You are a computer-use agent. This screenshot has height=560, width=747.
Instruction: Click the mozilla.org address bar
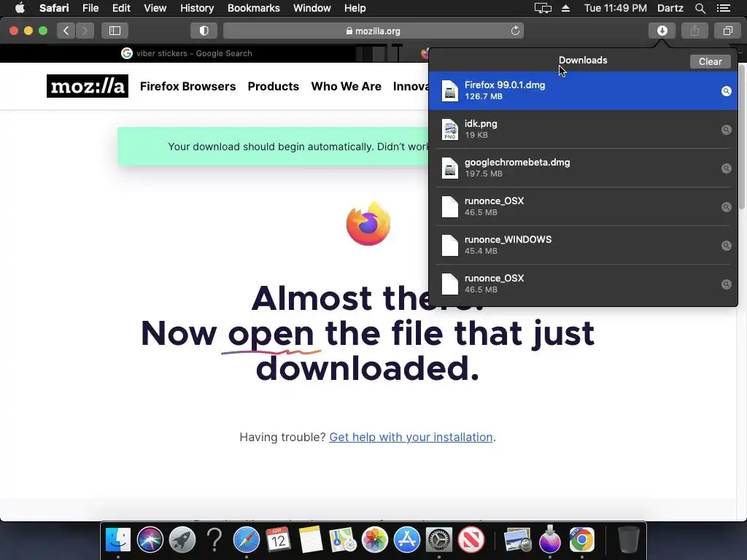coord(373,31)
